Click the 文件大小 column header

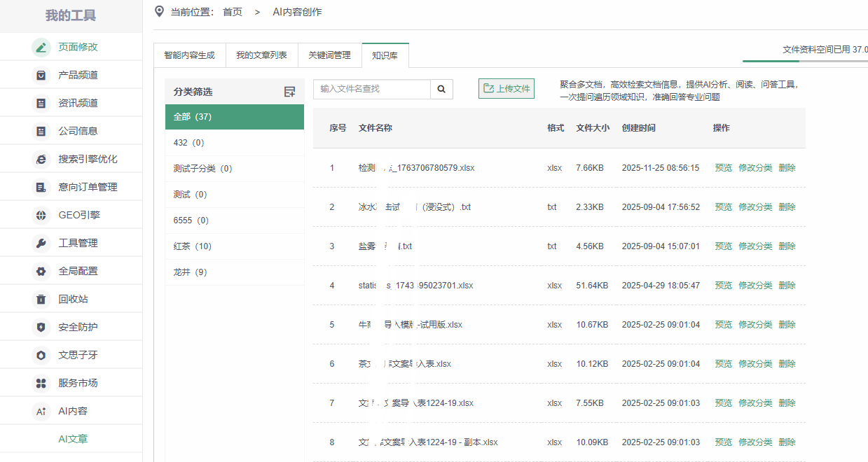pyautogui.click(x=593, y=128)
